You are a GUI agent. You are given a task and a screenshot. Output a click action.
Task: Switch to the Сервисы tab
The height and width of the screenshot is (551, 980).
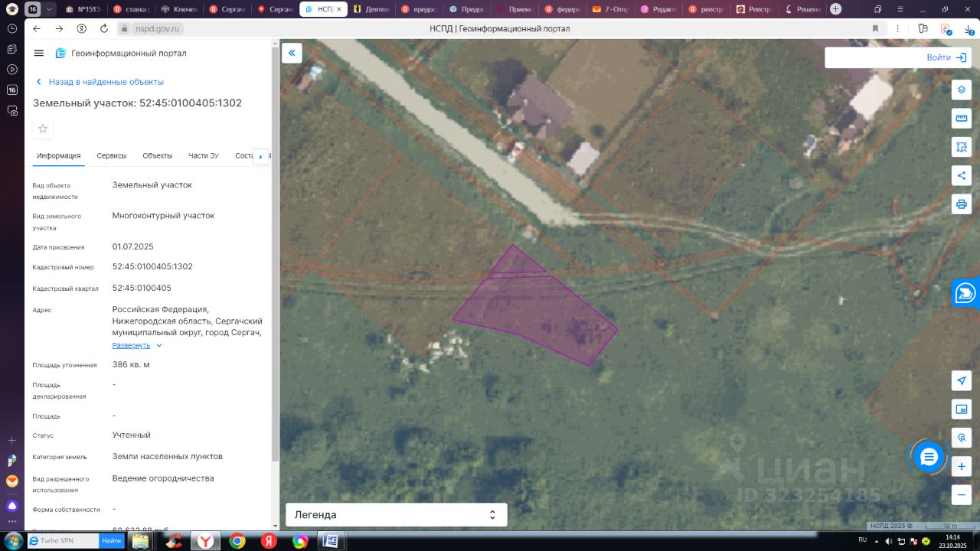(x=112, y=155)
